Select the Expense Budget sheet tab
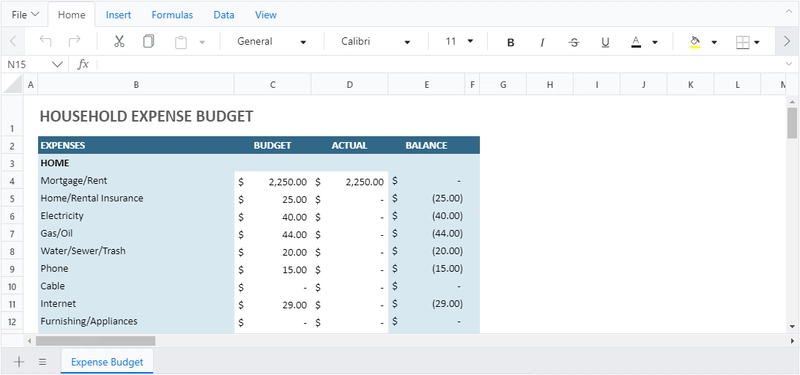The image size is (800, 375). coord(107,362)
